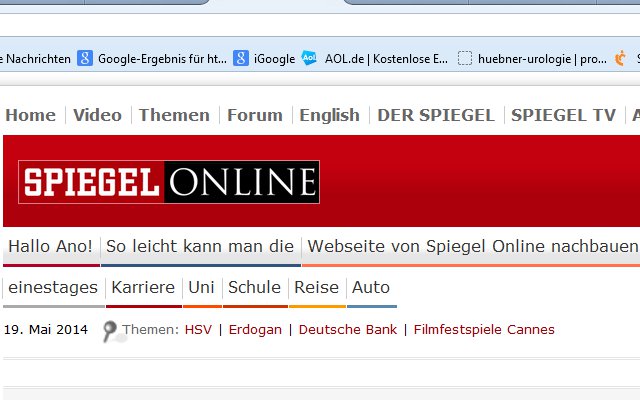Click the huebner-urologie bookmark placeholder icon

[464, 58]
